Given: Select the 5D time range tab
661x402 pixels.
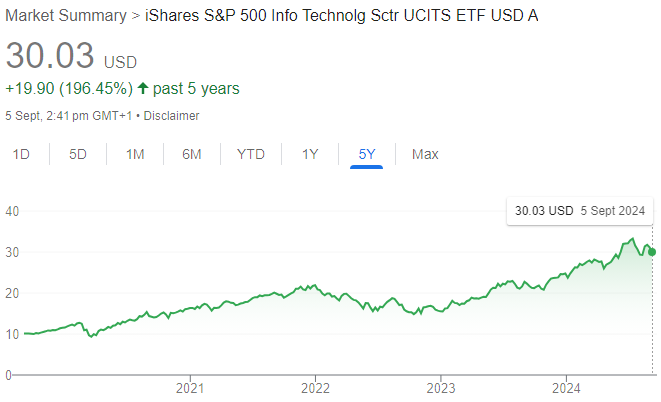Looking at the screenshot, I should 78,154.
